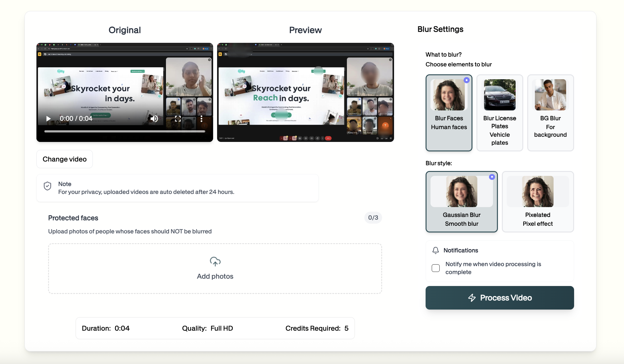624x364 pixels.
Task: Play the original video
Action: (x=48, y=119)
